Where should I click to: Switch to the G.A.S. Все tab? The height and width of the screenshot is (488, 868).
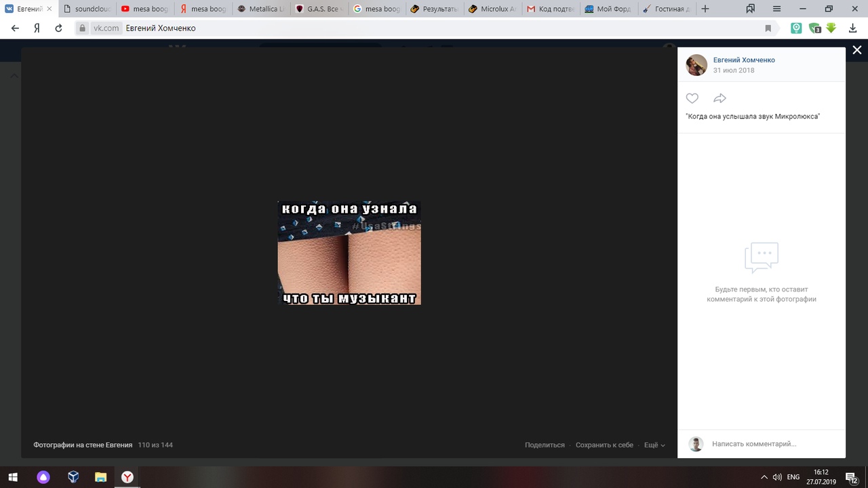click(317, 9)
